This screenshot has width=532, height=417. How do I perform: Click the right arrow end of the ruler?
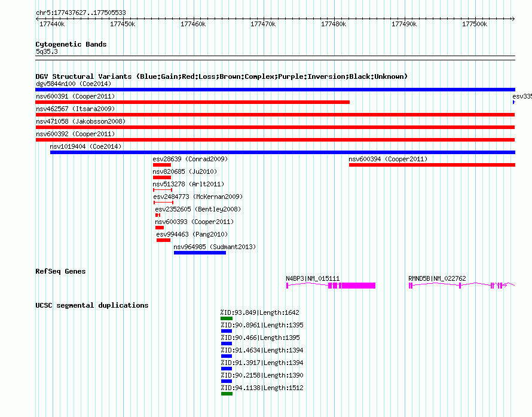pyautogui.click(x=513, y=19)
